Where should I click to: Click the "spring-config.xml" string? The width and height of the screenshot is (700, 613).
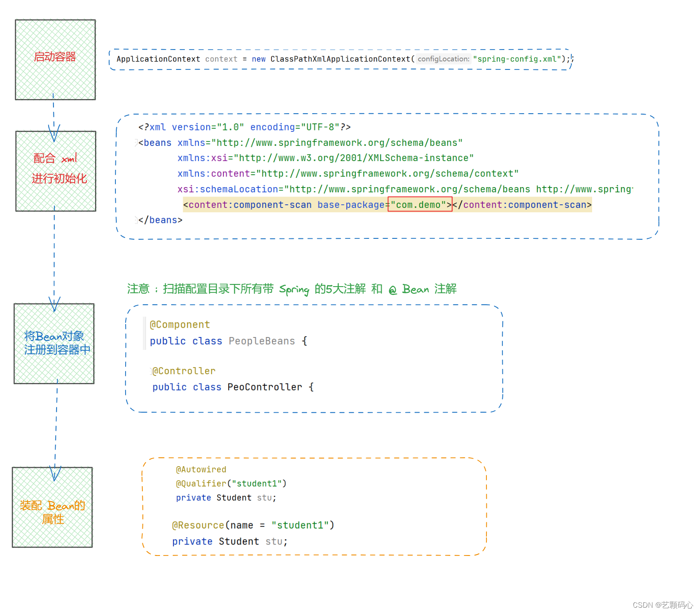tap(517, 59)
